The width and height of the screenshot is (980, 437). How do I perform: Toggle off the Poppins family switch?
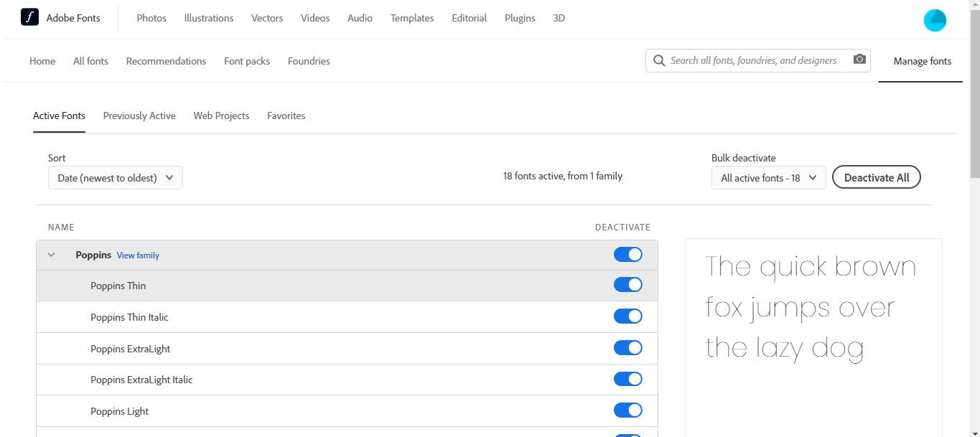pos(628,255)
